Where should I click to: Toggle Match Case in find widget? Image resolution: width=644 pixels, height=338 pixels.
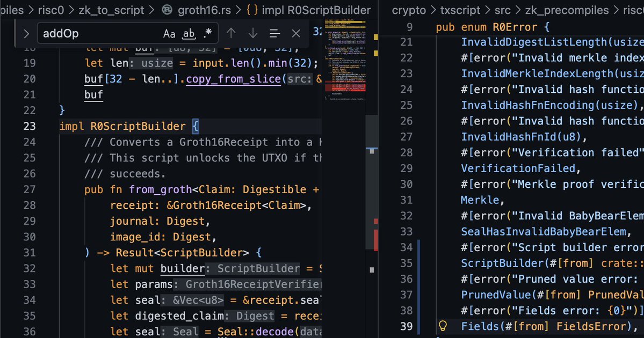(x=169, y=34)
